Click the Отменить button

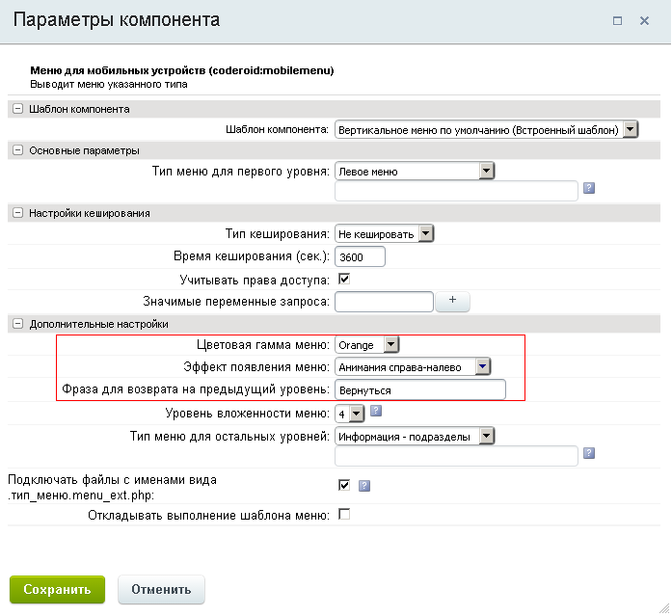(x=161, y=589)
